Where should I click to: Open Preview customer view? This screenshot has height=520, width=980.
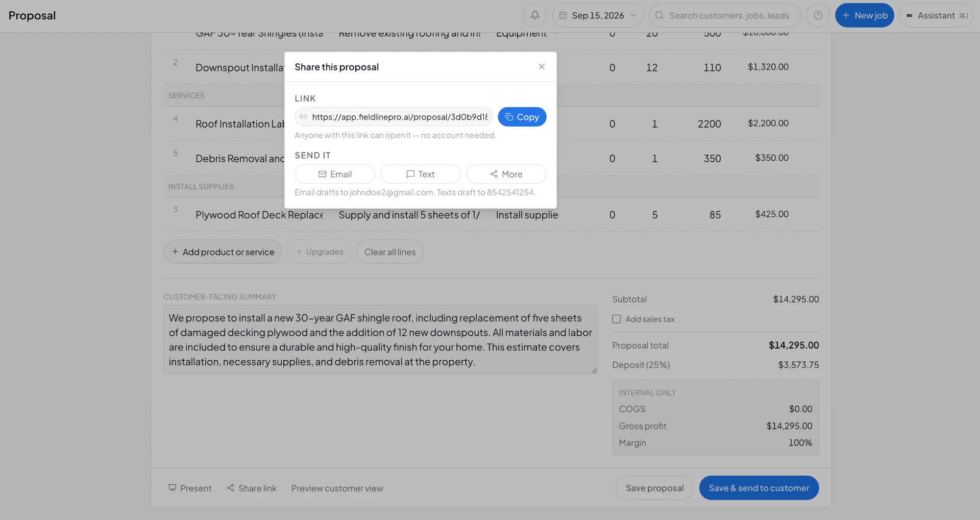point(337,488)
